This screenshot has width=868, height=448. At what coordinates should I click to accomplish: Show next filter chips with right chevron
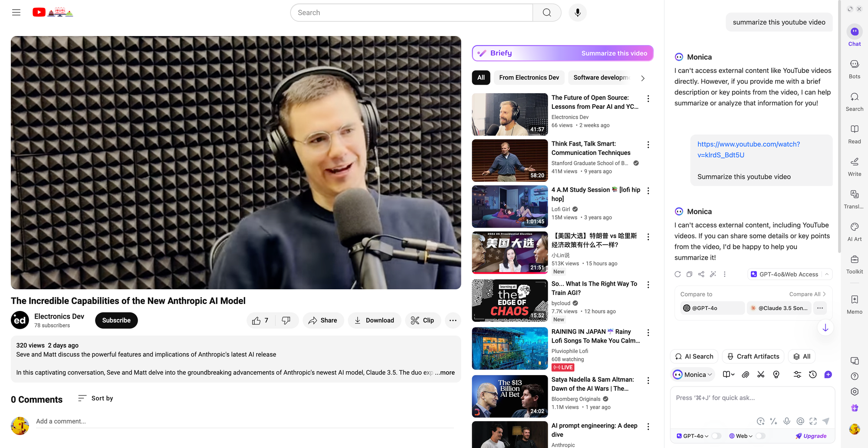tap(643, 78)
